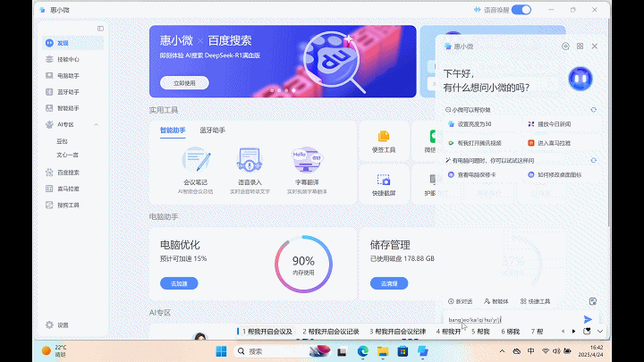Pick IME candidate 6 绑我
This screenshot has height=362, width=644.
point(511,332)
